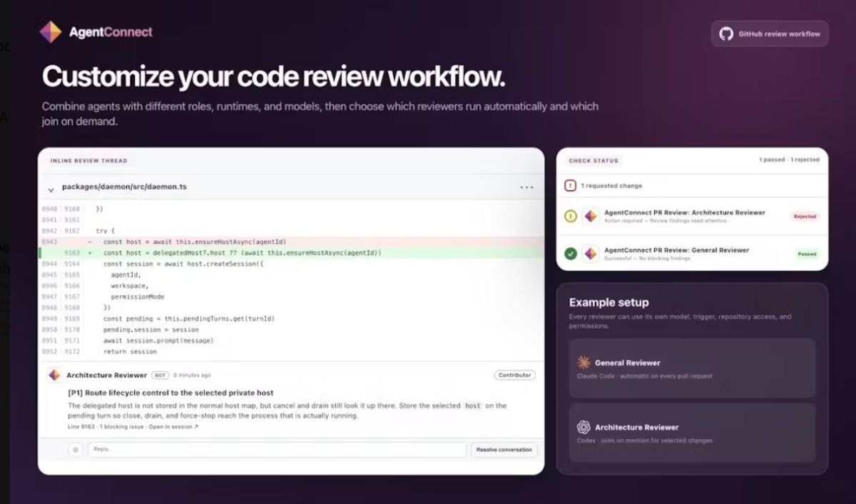The height and width of the screenshot is (504, 856).
Task: Open AgentConnect PR Review: Architecture Reviewer check
Action: click(x=685, y=212)
